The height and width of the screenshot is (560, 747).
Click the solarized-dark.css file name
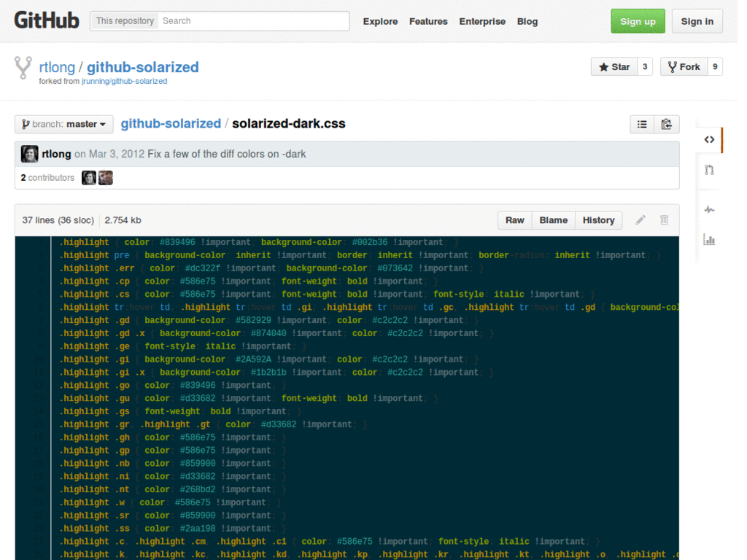point(289,124)
